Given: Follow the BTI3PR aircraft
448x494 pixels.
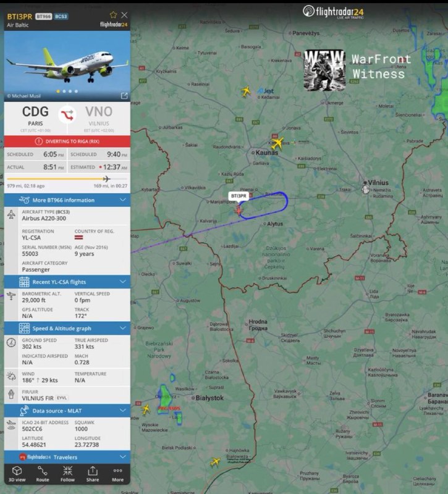Looking at the screenshot, I should pyautogui.click(x=67, y=474).
